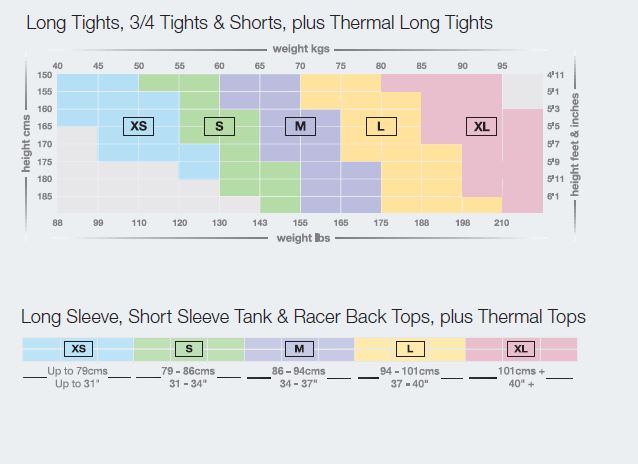Click the 'weight lbs' axis label
Viewport: 638px width, 464px height.
click(x=303, y=238)
